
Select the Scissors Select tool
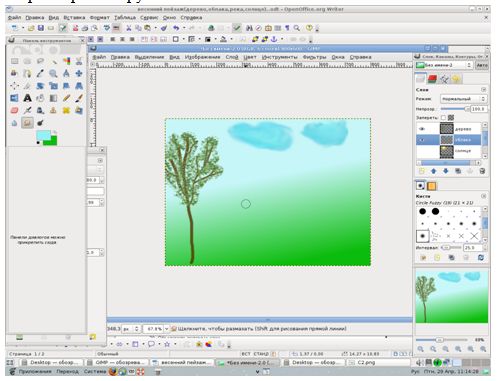click(x=79, y=61)
